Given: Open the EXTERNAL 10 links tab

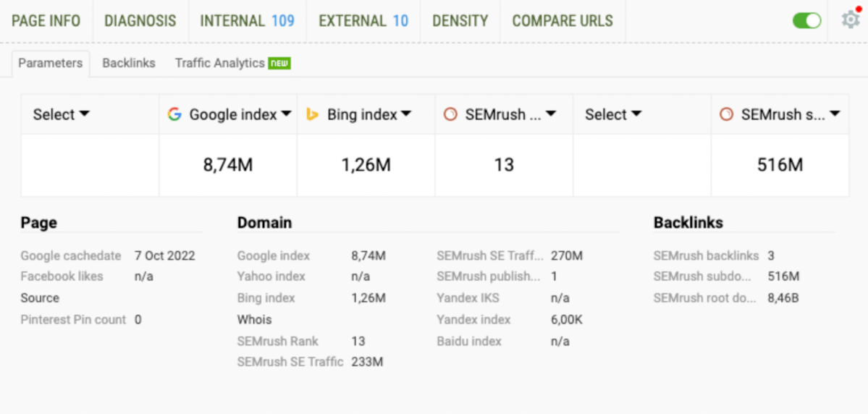Looking at the screenshot, I should pos(363,21).
